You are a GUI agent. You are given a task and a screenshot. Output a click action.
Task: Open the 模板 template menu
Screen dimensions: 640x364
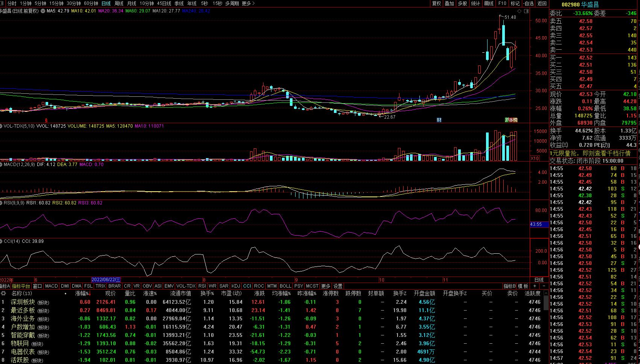coord(523,286)
